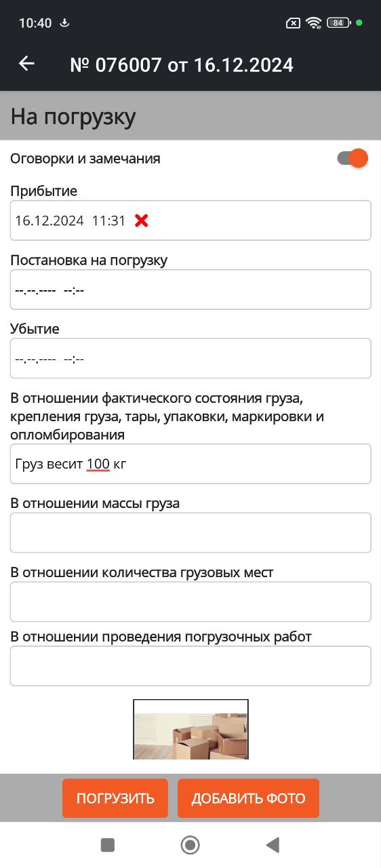
Task: Clear arrival time with red X
Action: click(141, 220)
